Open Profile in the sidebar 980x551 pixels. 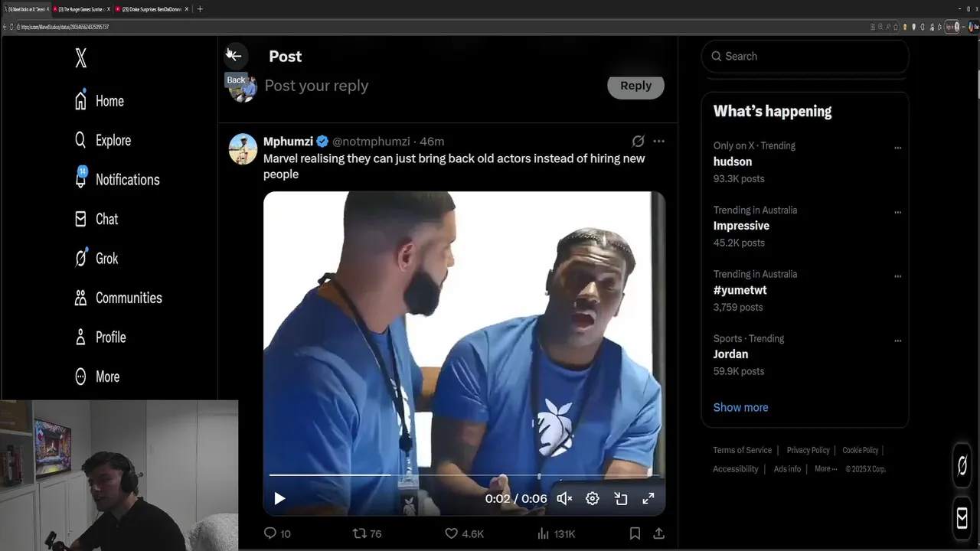[100, 337]
